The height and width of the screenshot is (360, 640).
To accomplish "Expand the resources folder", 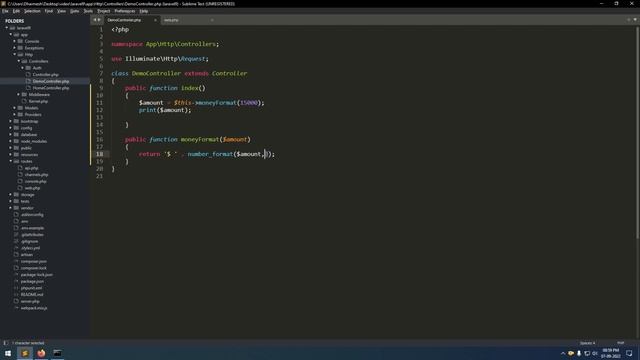I will click(x=11, y=154).
